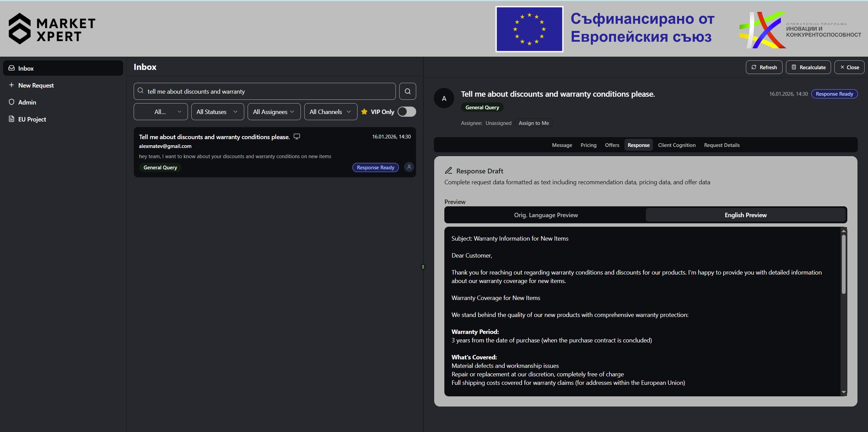Click the response preview scrollbar down arrow

pyautogui.click(x=844, y=392)
